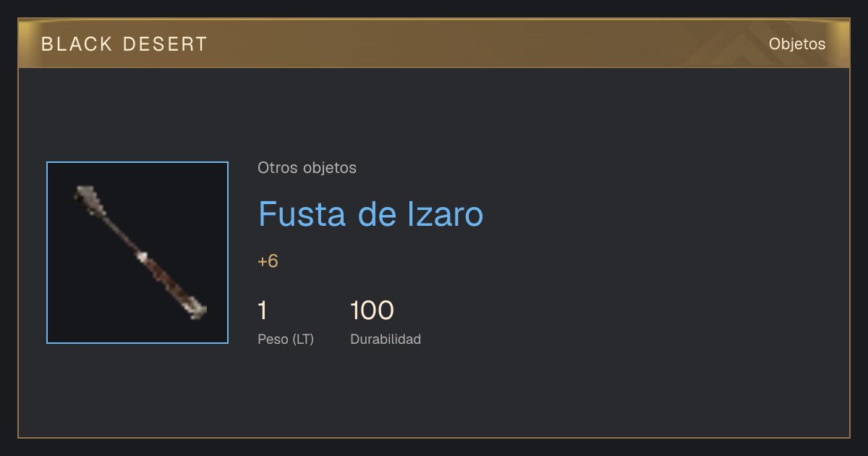Select the blue-bordered item image frame

tap(137, 253)
